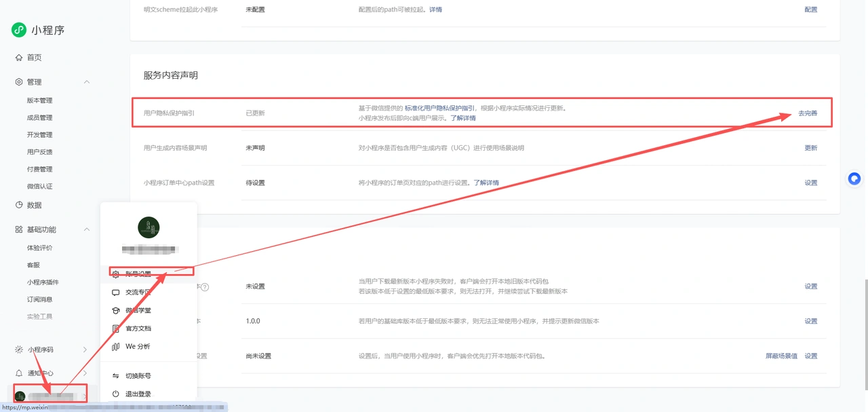Open the blue floating chat assistant icon
868x412 pixels.
point(854,179)
